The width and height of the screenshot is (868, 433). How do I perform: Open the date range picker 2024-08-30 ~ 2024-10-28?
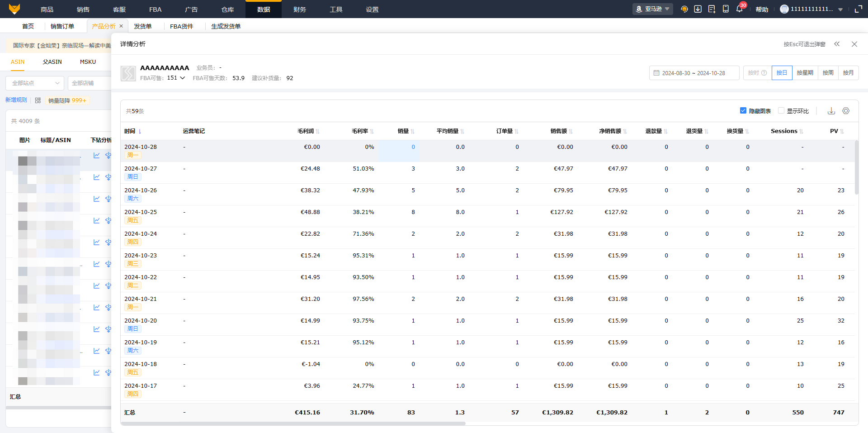point(694,73)
